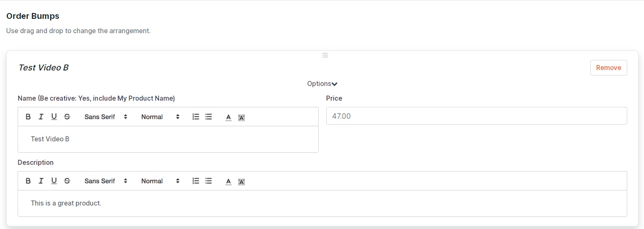
Task: Insert ordered list in the Name editor
Action: (x=196, y=117)
